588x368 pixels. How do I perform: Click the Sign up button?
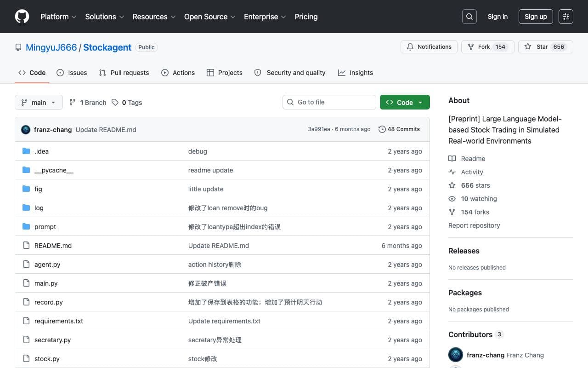click(x=536, y=17)
